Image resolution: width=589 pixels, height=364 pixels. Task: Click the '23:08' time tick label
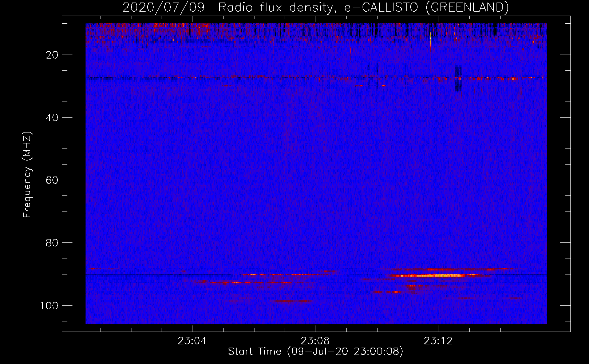tap(315, 341)
